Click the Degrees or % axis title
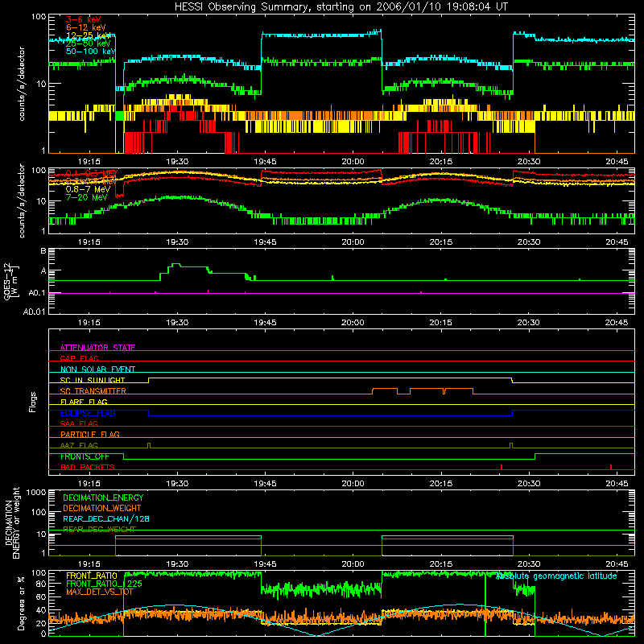This screenshot has width=644, height=644. (22, 603)
